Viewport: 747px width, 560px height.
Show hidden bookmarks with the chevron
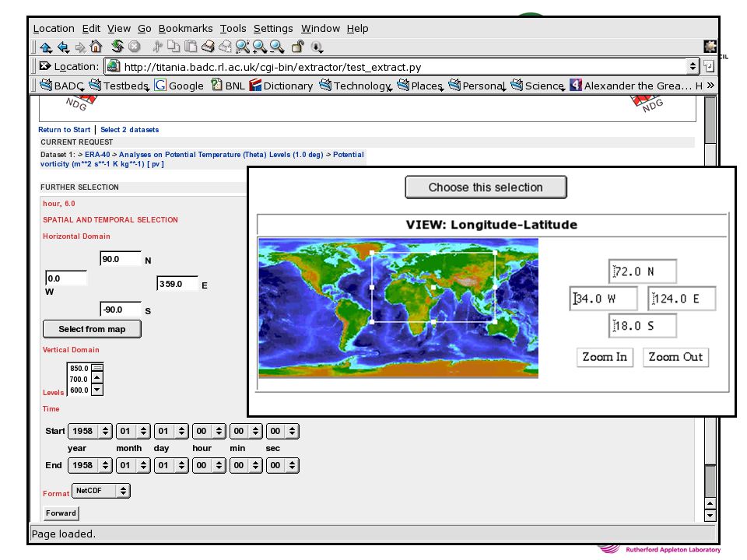710,86
